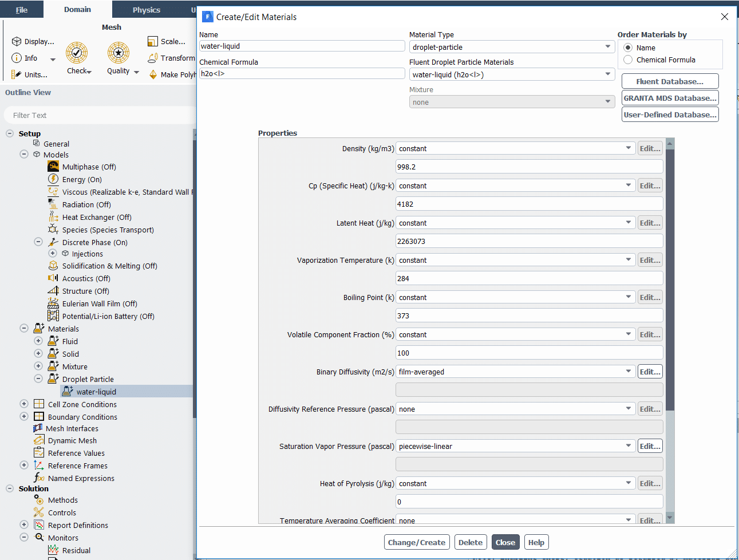Click the mesh Check icon in ribbon
This screenshot has height=560, width=739.
[x=77, y=53]
